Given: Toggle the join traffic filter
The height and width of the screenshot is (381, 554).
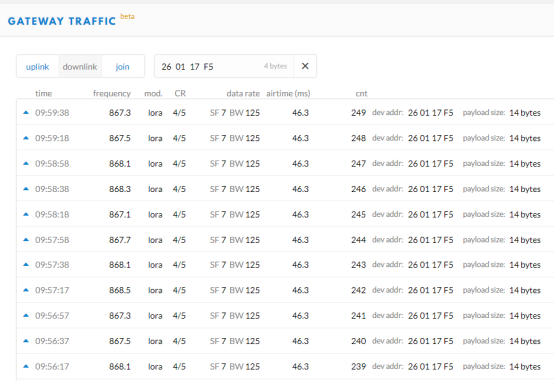Looking at the screenshot, I should [x=123, y=66].
